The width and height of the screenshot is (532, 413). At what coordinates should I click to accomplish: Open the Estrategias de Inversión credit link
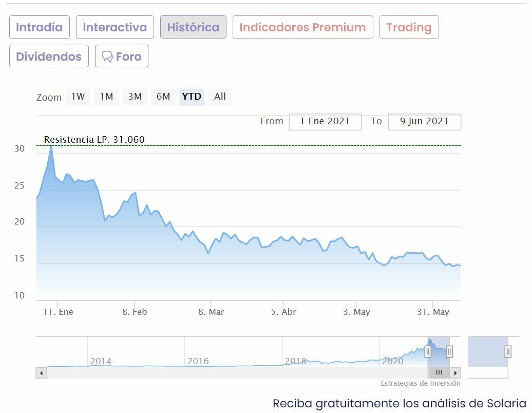point(420,383)
